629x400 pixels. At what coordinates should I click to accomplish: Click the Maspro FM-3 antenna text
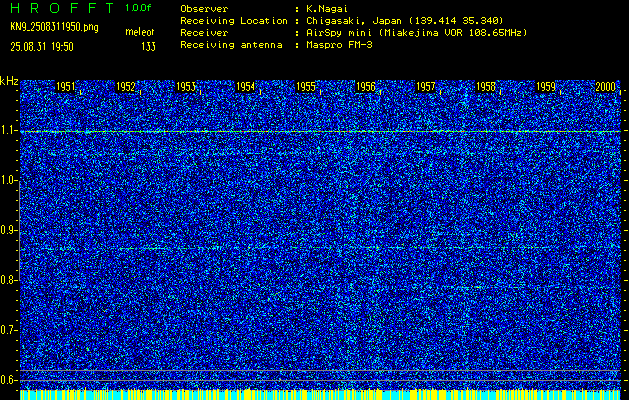[339, 45]
